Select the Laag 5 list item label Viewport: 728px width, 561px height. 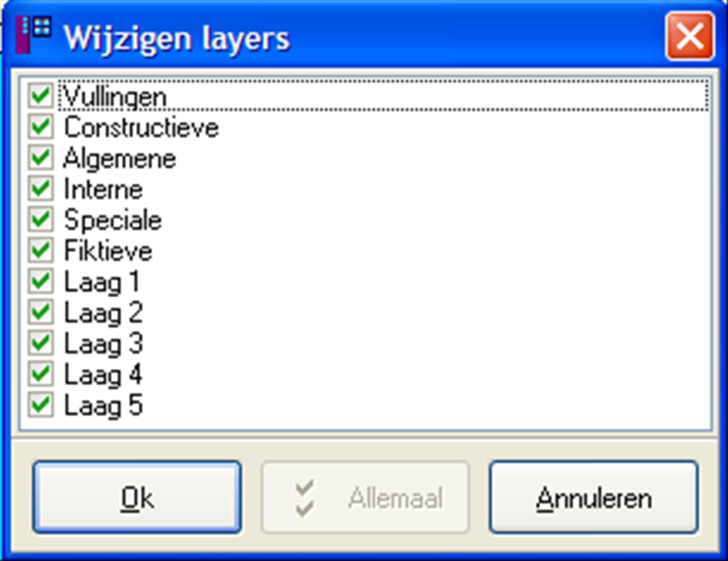pyautogui.click(x=103, y=405)
